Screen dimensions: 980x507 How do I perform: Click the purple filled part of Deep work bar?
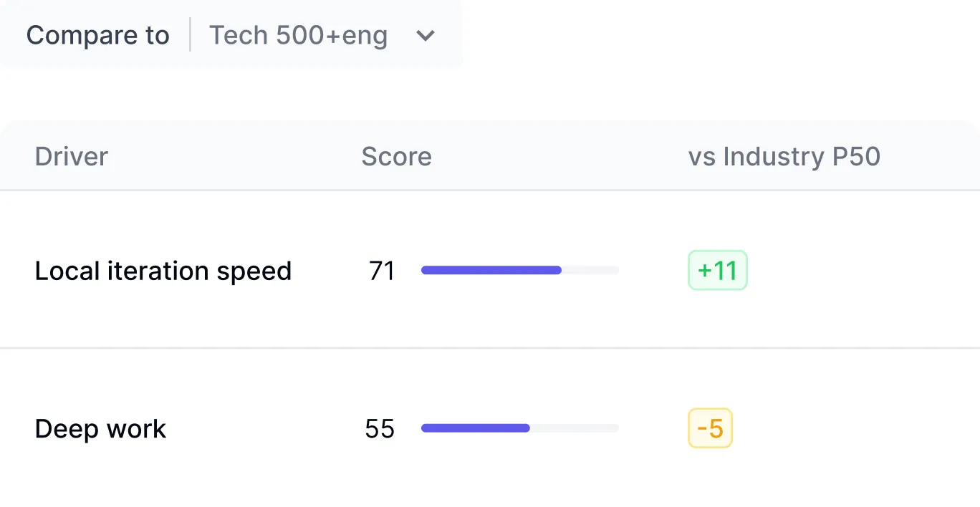(x=475, y=428)
